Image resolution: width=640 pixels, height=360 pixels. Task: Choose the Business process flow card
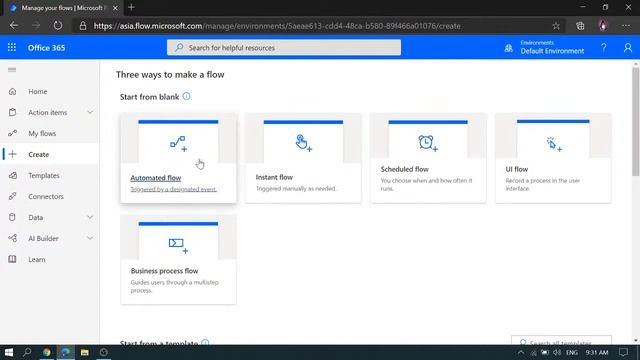tap(178, 260)
